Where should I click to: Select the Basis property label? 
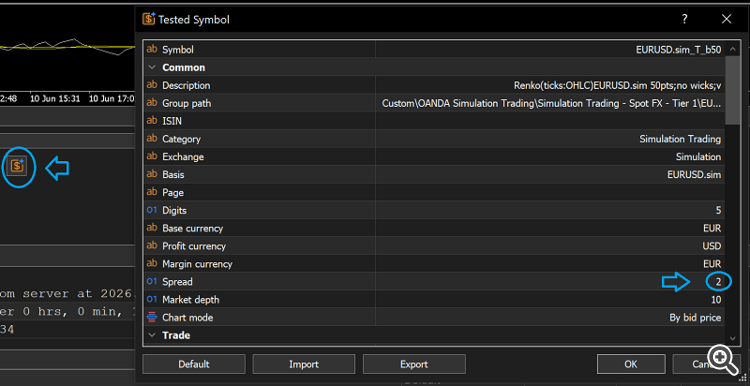[173, 175]
